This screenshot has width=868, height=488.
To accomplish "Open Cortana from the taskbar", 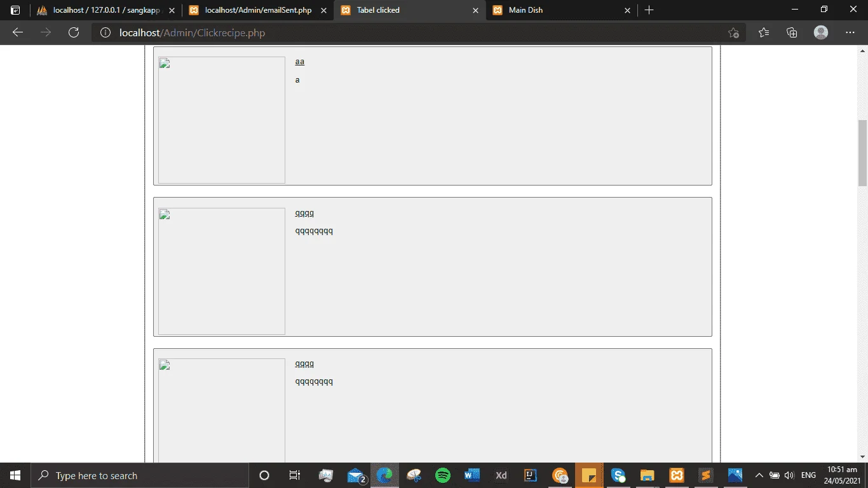I will pyautogui.click(x=264, y=475).
